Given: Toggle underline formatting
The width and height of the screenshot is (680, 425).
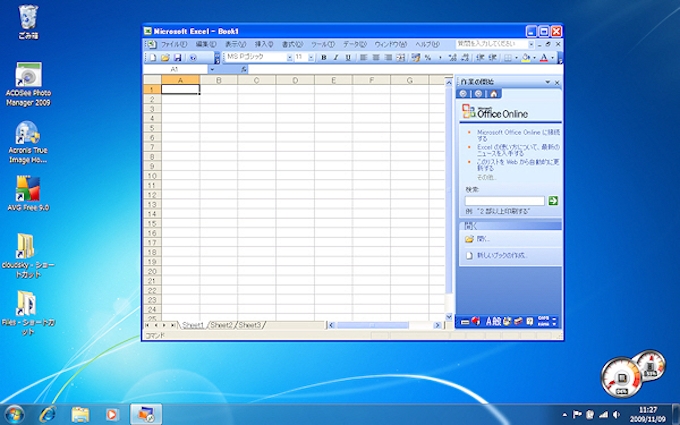Looking at the screenshot, I should click(x=347, y=58).
